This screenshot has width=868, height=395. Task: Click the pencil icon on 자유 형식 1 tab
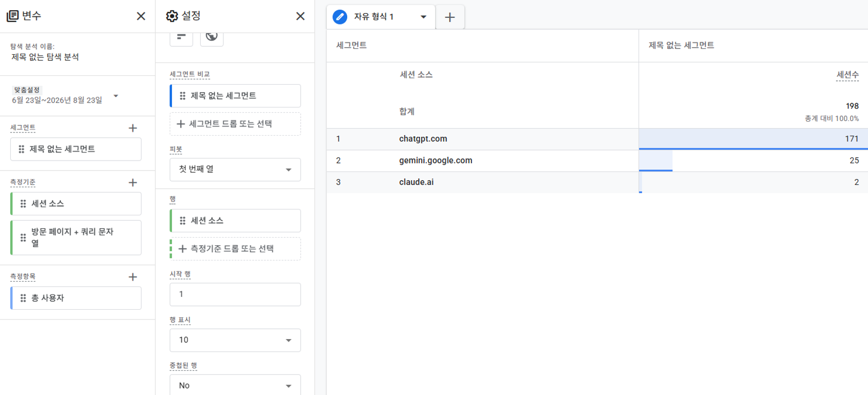coord(340,17)
